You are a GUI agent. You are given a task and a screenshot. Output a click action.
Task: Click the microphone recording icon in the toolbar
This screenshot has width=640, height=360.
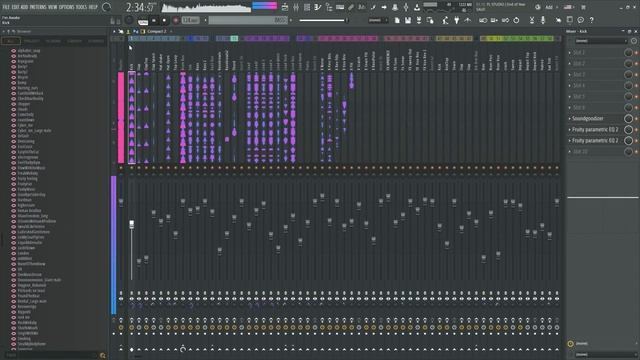click(543, 20)
